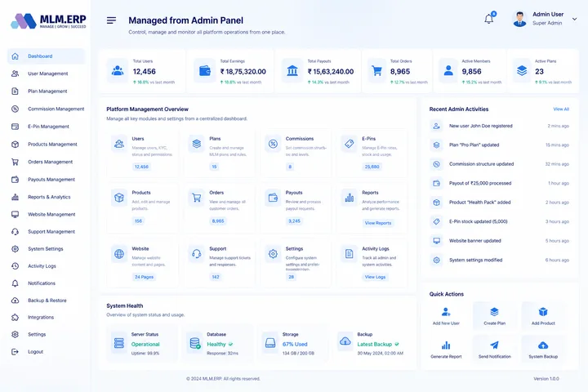Viewport: 588px width, 392px height.
Task: Click the Total Earnings wallet icon
Action: (205, 70)
